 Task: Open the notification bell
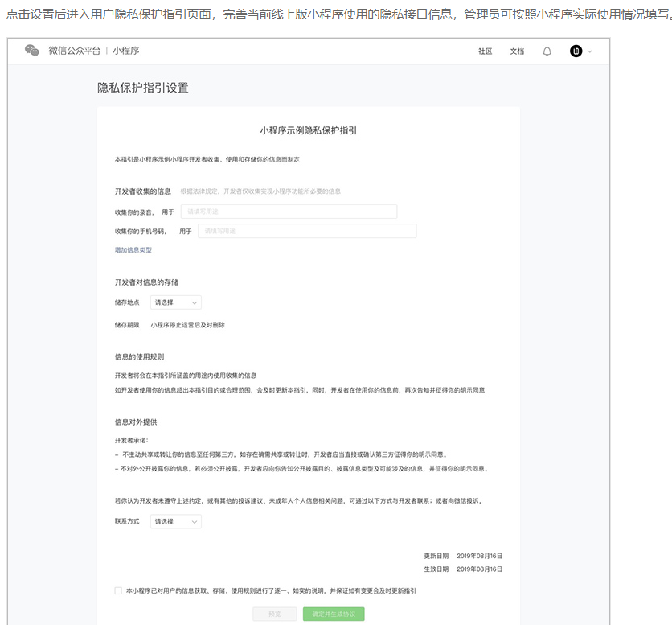547,51
